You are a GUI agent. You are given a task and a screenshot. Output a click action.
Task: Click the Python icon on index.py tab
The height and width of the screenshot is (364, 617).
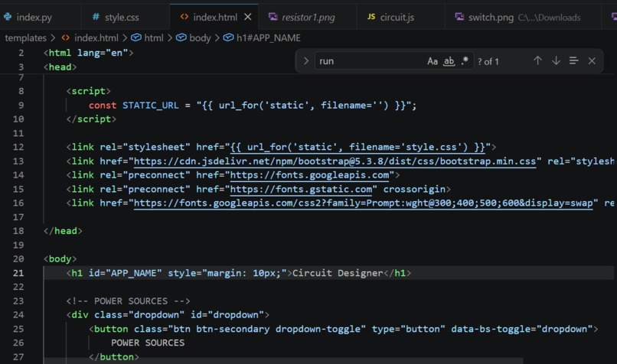tap(8, 17)
